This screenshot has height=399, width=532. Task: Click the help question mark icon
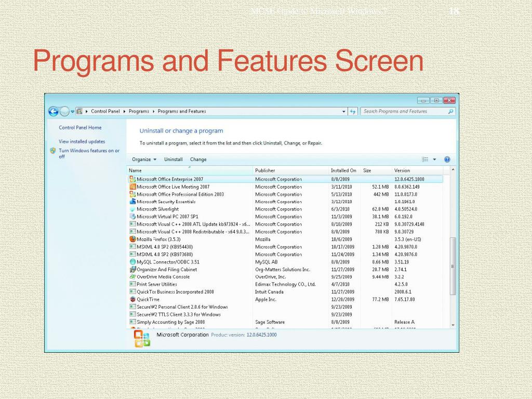[447, 159]
